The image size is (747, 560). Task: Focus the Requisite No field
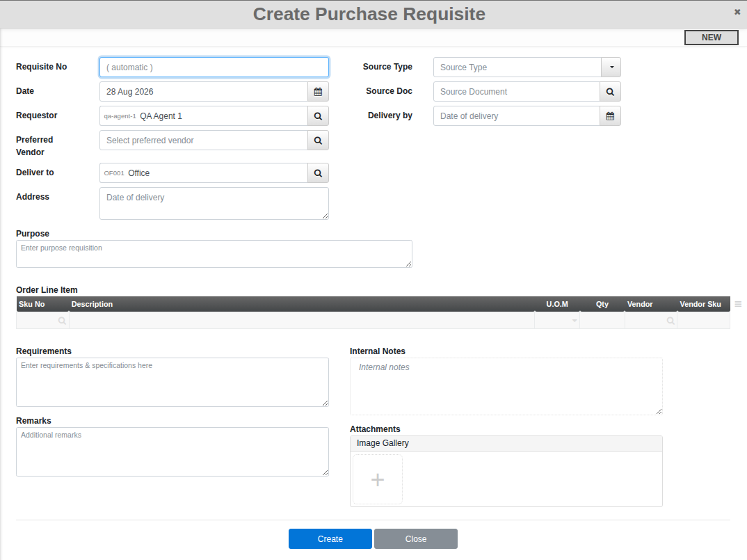(214, 67)
